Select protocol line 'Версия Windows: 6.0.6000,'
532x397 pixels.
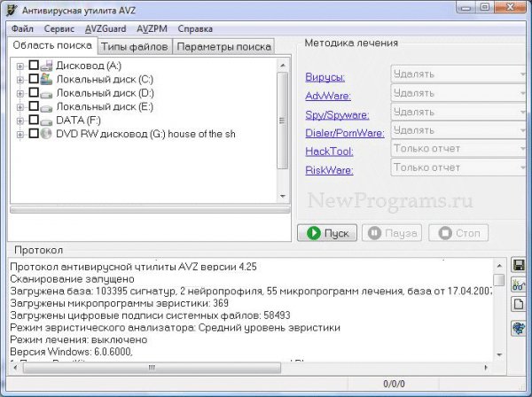[x=71, y=352]
